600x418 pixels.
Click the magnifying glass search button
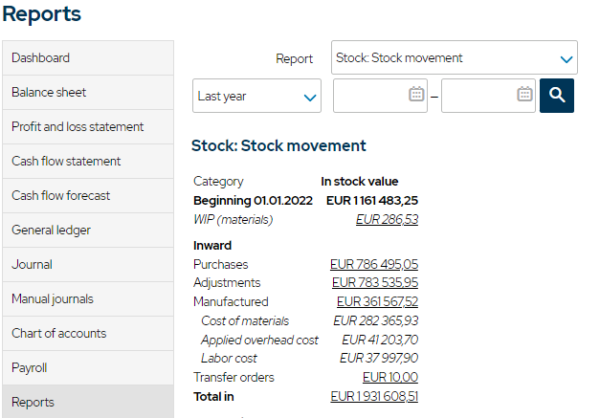point(557,95)
